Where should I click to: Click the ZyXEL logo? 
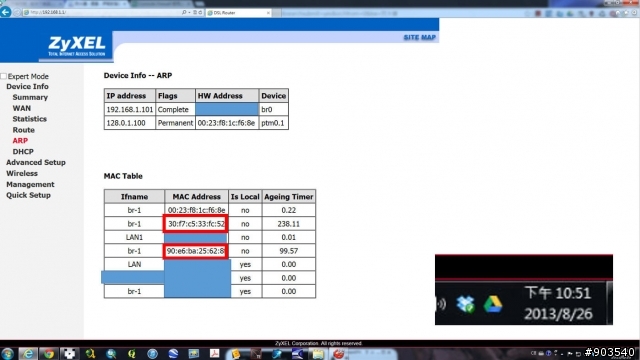click(x=77, y=46)
